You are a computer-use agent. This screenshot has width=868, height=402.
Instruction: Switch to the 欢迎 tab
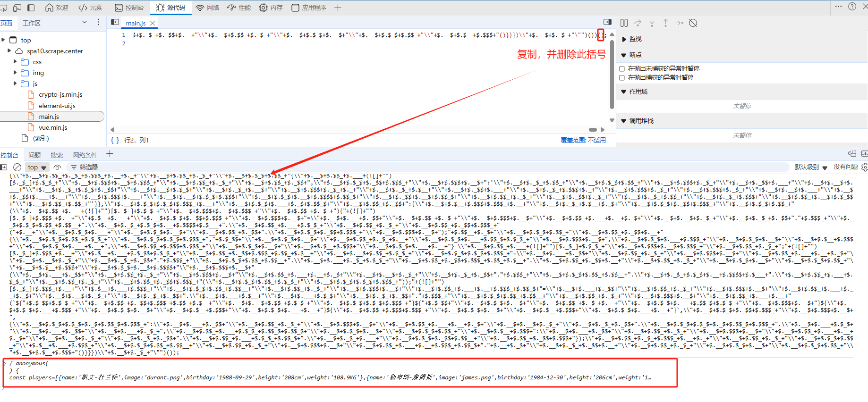57,8
